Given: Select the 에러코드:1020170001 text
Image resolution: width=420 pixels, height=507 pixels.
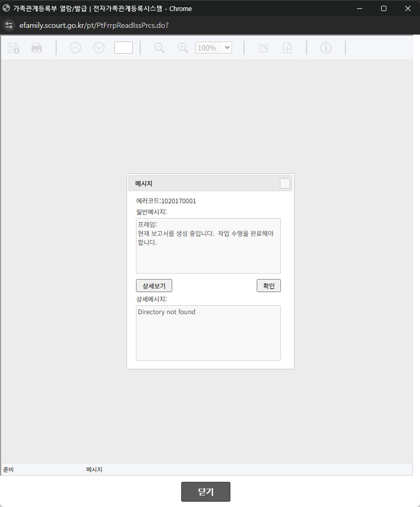Looking at the screenshot, I should pos(166,201).
